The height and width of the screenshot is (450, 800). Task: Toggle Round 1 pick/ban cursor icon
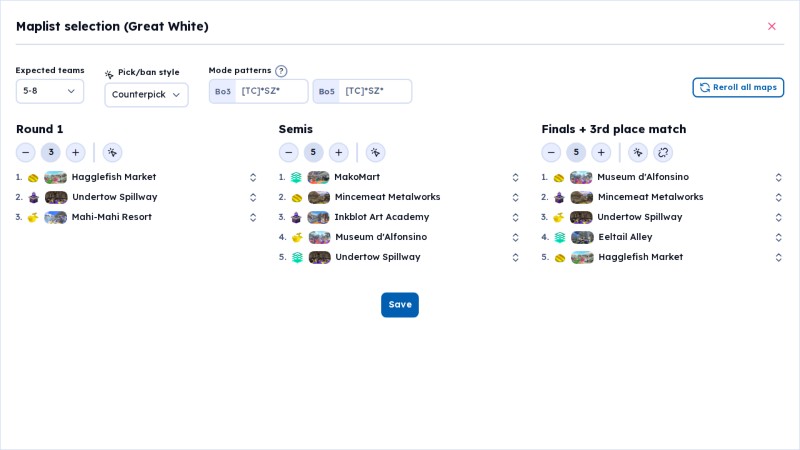pos(112,152)
